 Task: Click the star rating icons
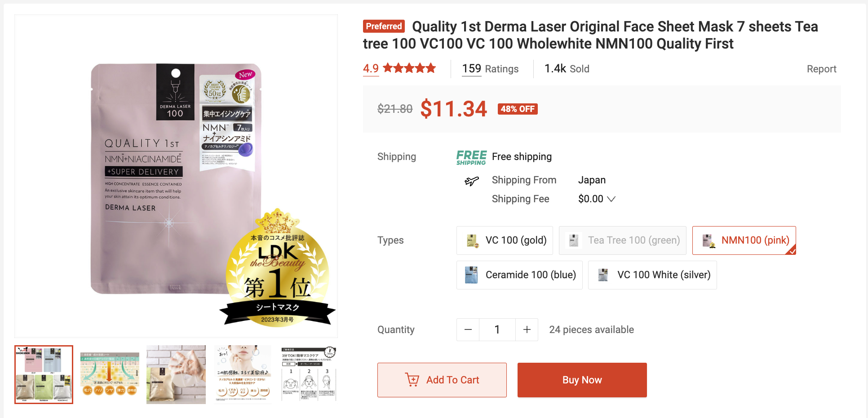pyautogui.click(x=409, y=68)
